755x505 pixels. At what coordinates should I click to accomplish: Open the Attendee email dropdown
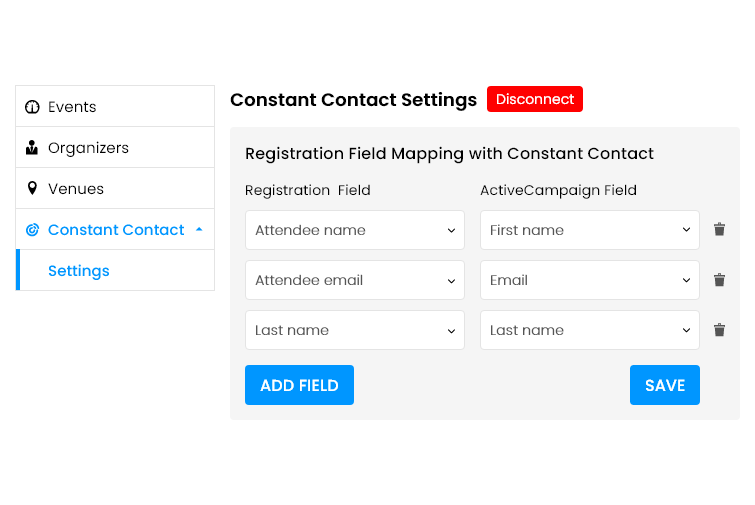[355, 280]
